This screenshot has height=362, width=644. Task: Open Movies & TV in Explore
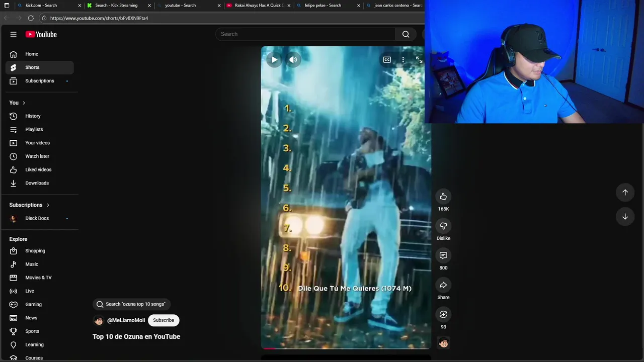click(x=40, y=278)
